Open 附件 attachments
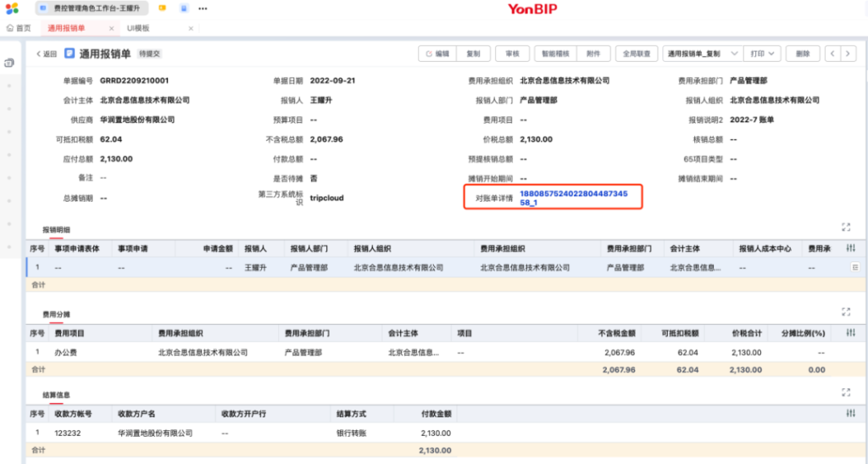 tap(593, 53)
